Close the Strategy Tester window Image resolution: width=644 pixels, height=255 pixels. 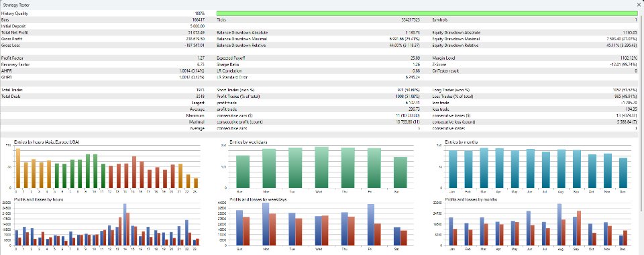[639, 4]
